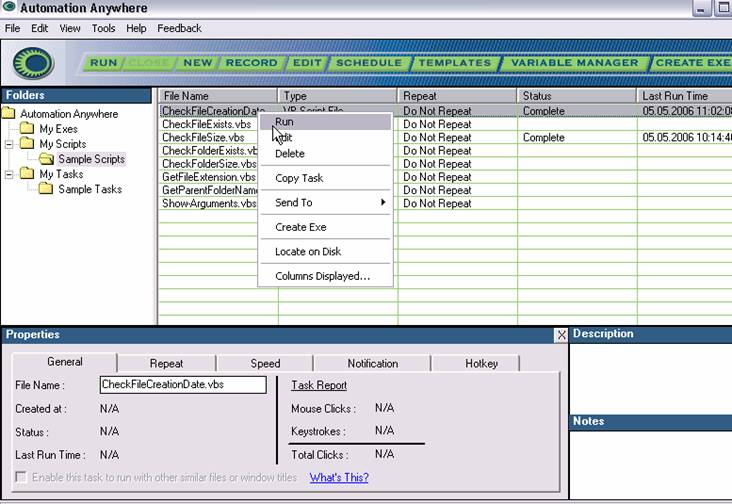Choose Locate on Disk
The image size is (732, 504).
tap(325, 252)
